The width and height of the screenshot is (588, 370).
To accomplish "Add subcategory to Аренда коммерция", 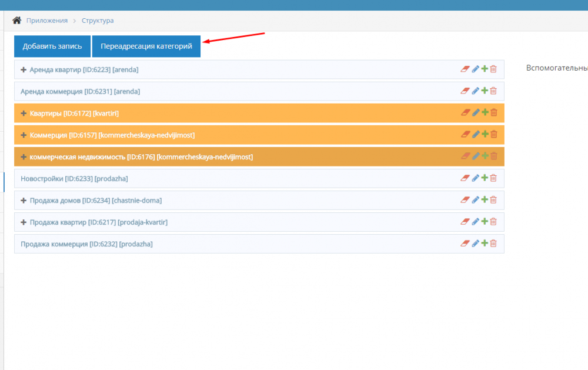I will pyautogui.click(x=485, y=91).
